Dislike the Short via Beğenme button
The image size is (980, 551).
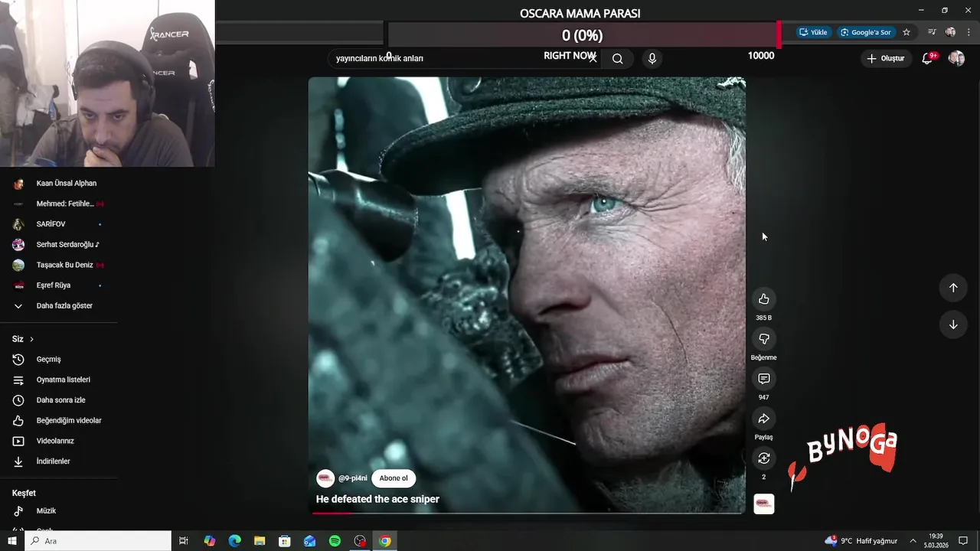[x=763, y=339]
